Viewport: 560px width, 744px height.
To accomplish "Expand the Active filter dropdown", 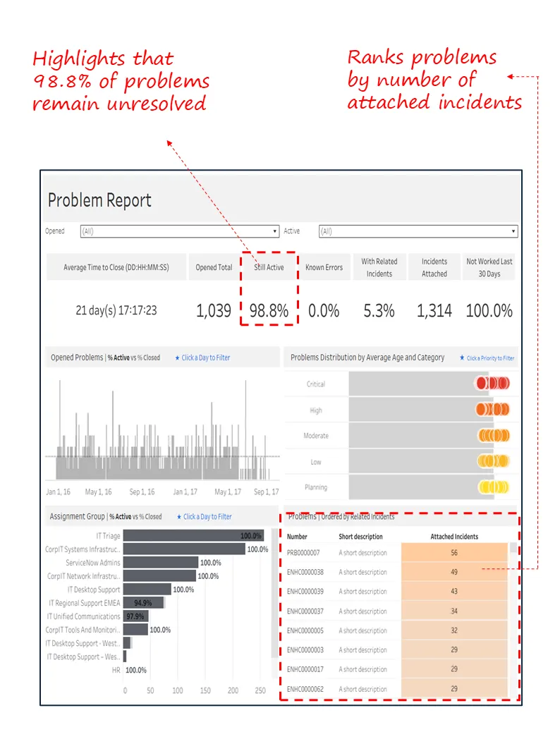I will [x=418, y=231].
